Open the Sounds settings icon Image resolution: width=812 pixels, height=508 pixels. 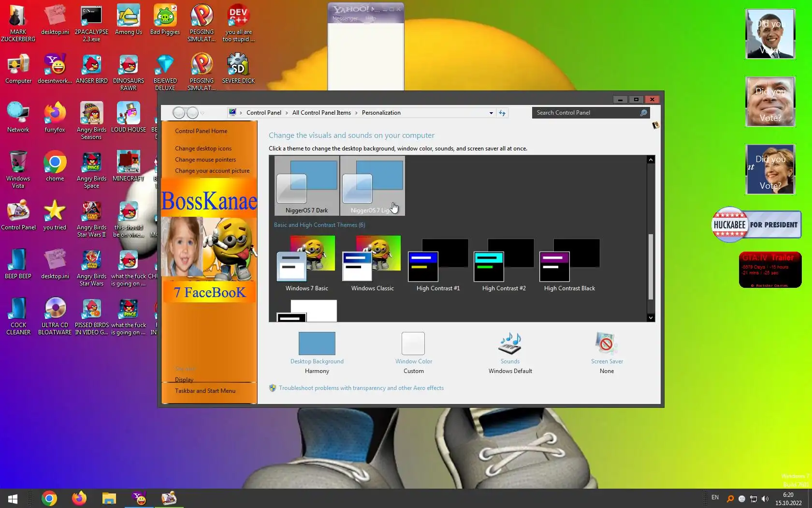click(x=510, y=344)
